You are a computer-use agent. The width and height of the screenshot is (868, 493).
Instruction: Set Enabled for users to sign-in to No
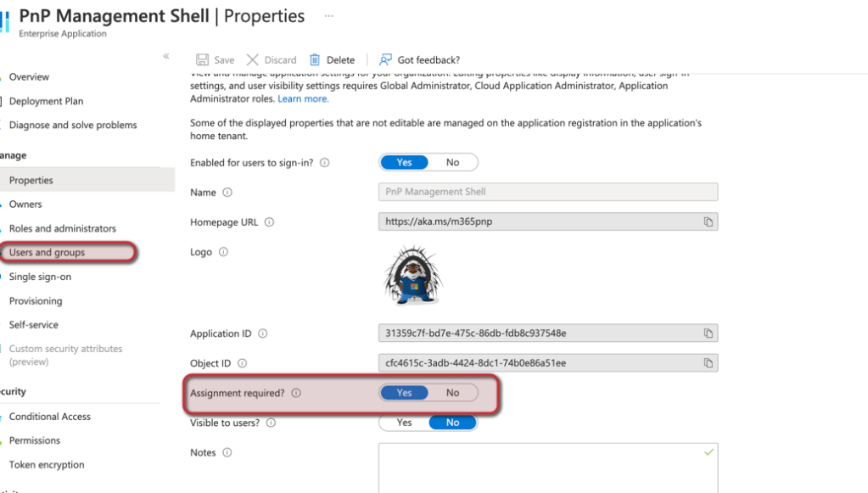[452, 162]
